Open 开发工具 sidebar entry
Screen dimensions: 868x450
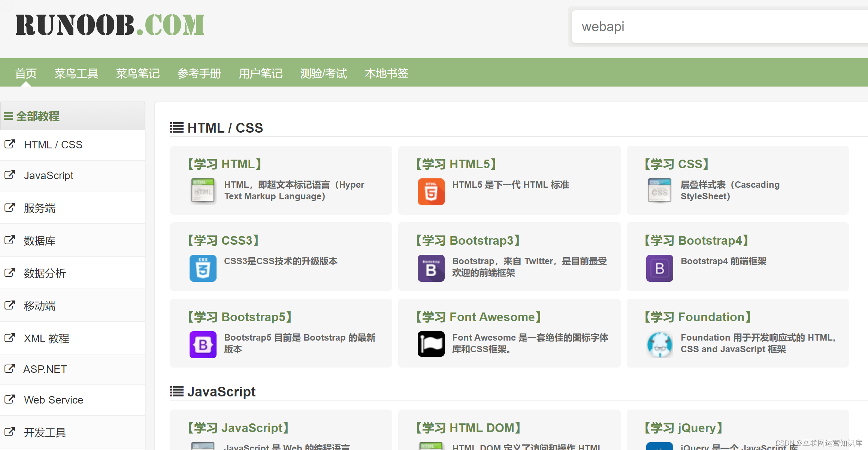[45, 432]
